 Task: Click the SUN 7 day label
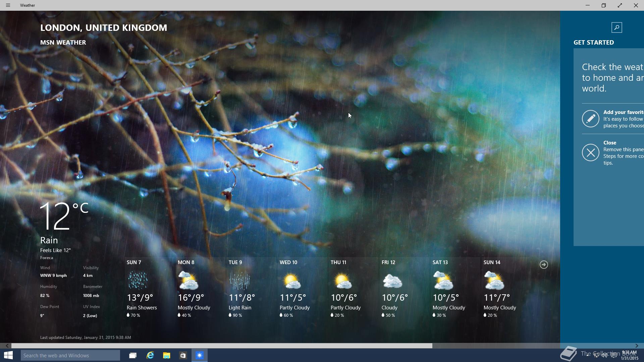(x=134, y=262)
